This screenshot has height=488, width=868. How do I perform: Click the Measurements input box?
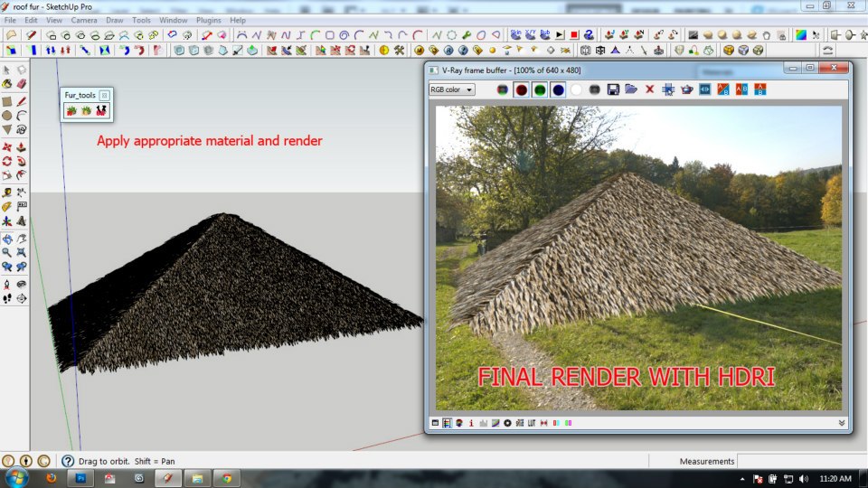[x=802, y=461]
